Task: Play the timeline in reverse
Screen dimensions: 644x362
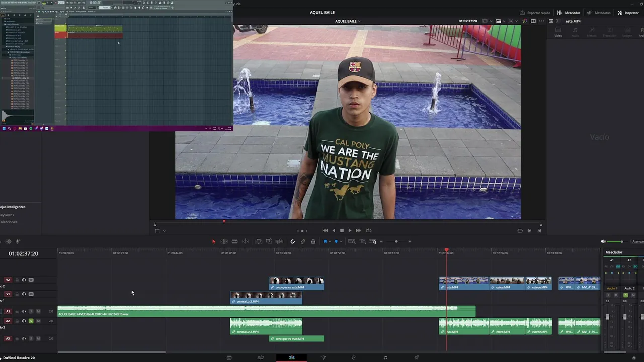Action: (x=334, y=231)
